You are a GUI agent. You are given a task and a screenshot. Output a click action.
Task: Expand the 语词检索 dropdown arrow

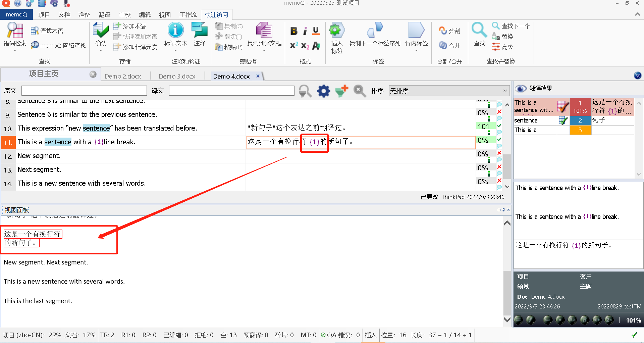click(x=15, y=51)
